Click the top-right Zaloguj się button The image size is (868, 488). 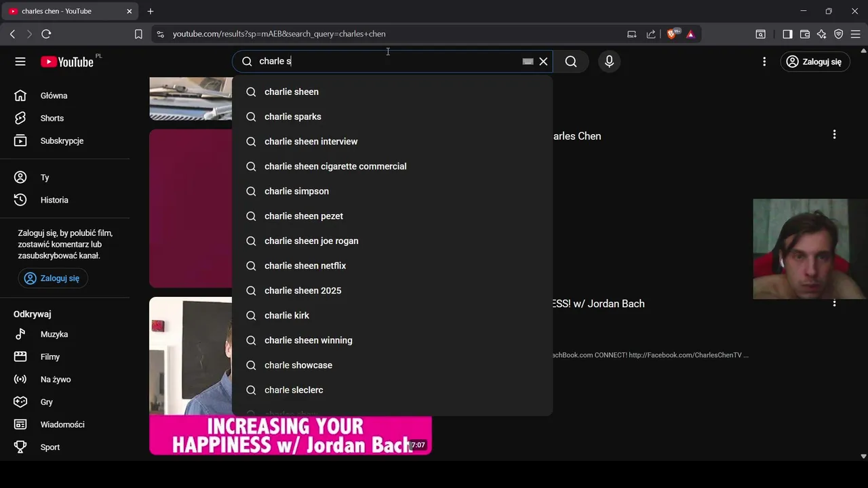814,62
